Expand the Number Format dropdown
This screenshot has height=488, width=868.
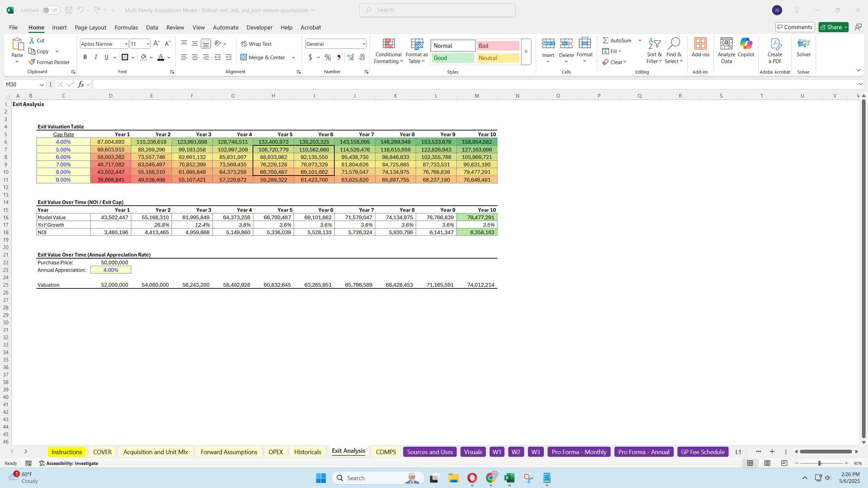tap(363, 44)
